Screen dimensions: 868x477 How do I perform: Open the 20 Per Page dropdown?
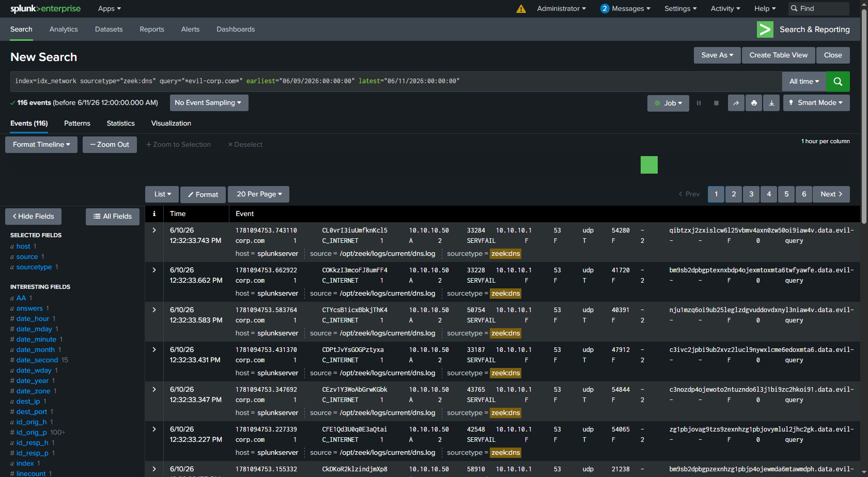coord(259,194)
